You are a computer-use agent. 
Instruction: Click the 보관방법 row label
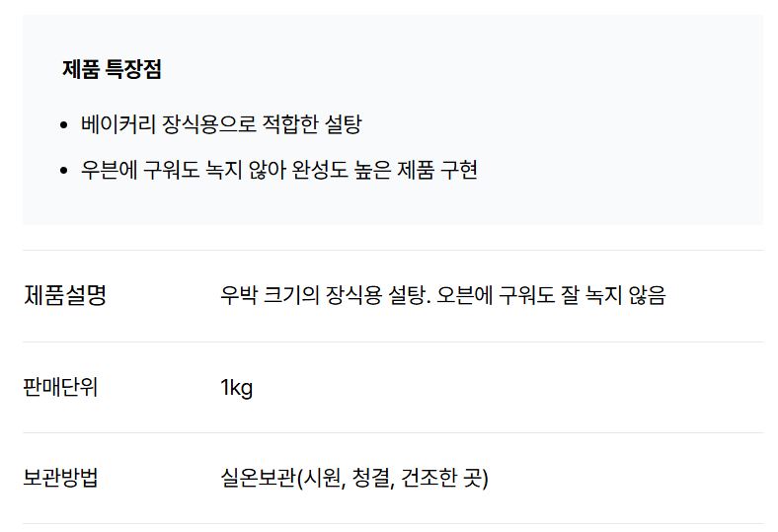click(60, 478)
